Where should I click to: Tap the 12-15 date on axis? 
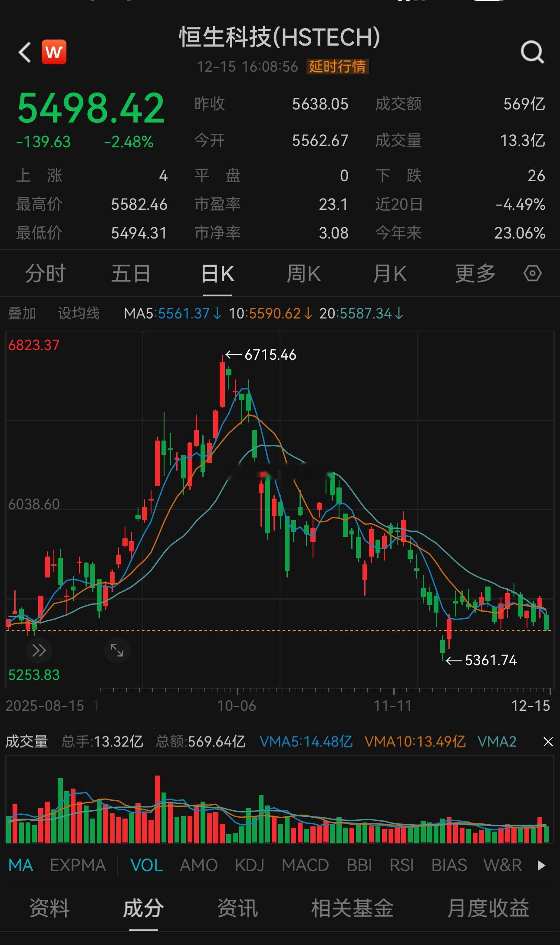tap(531, 706)
